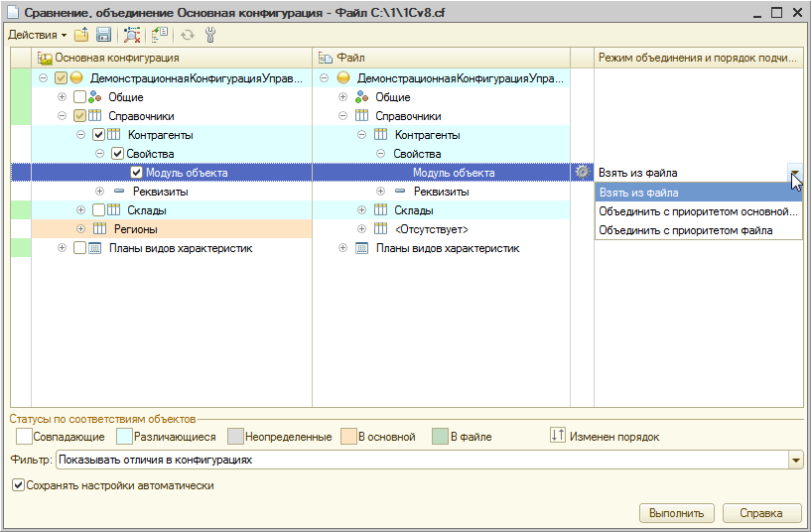
Task: Click the Выполнить button
Action: [x=677, y=513]
